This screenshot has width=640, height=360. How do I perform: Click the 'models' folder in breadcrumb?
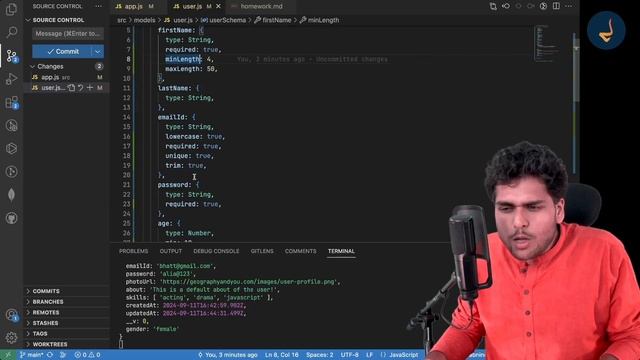tap(144, 20)
